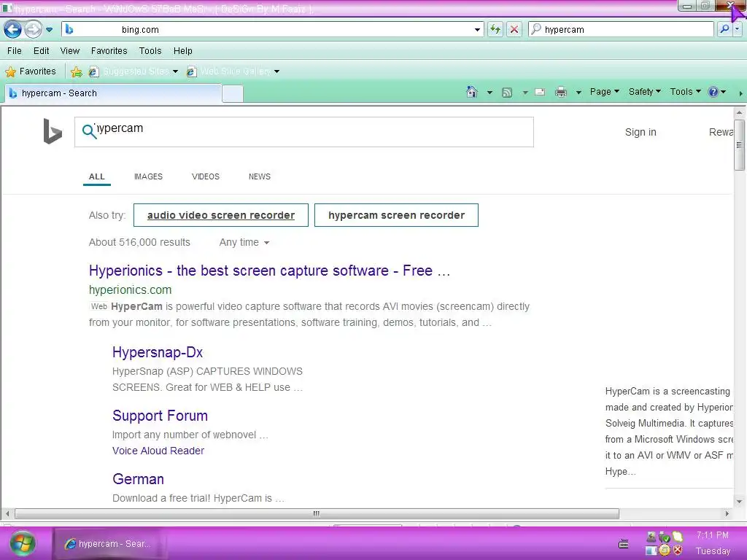Expand the address bar URL history dropdown

pyautogui.click(x=477, y=29)
